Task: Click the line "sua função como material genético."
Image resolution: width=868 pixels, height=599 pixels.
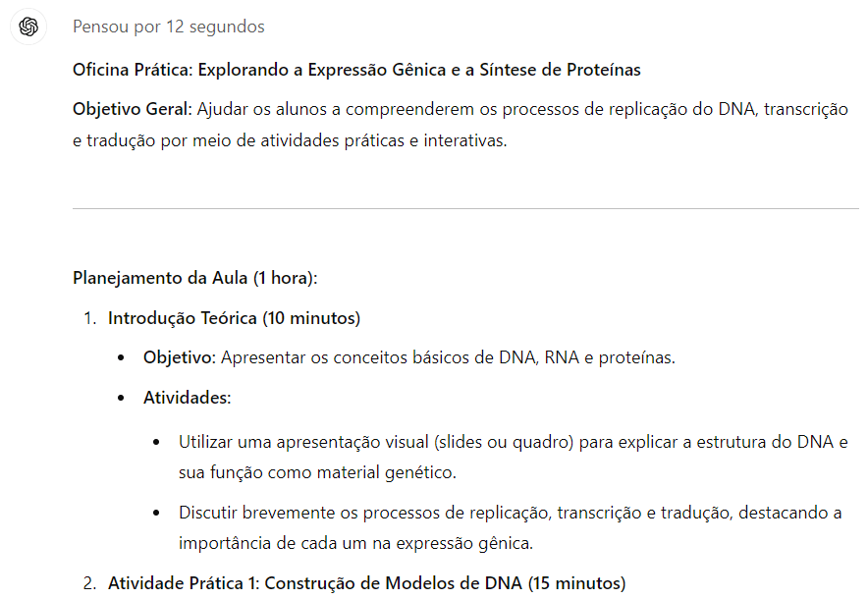Action: click(x=317, y=472)
